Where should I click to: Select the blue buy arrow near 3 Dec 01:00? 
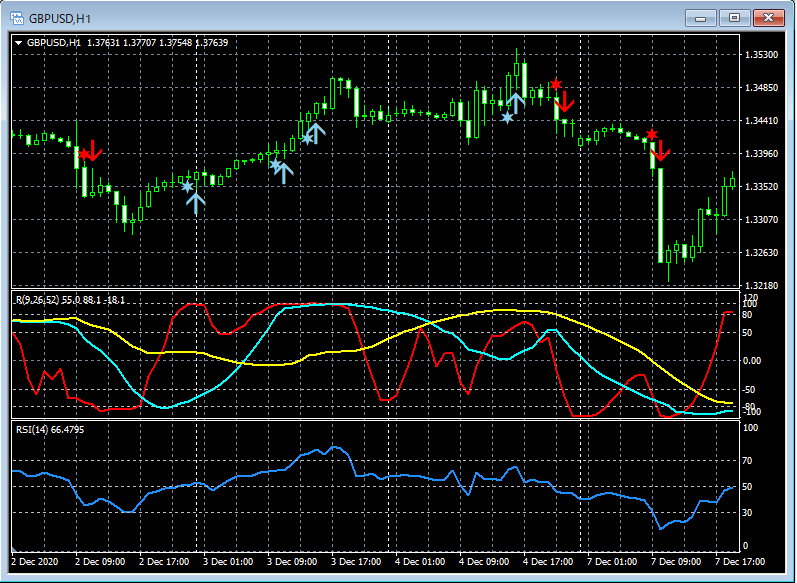[x=196, y=203]
